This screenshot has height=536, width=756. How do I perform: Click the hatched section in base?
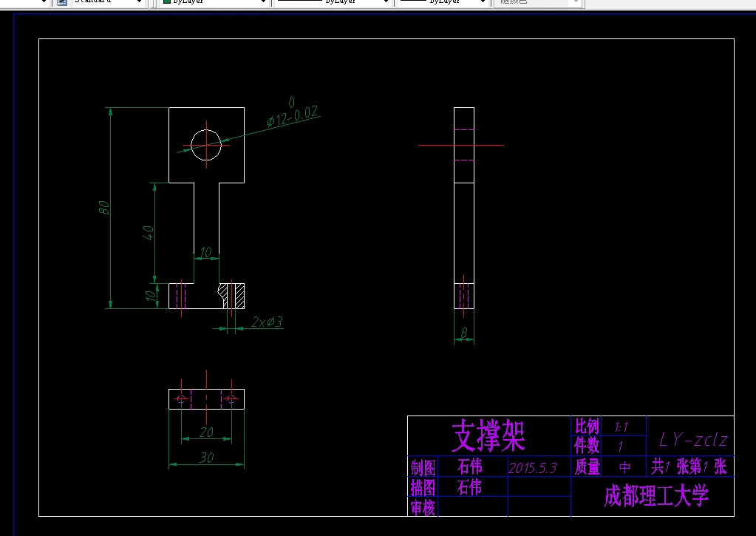pyautogui.click(x=239, y=296)
